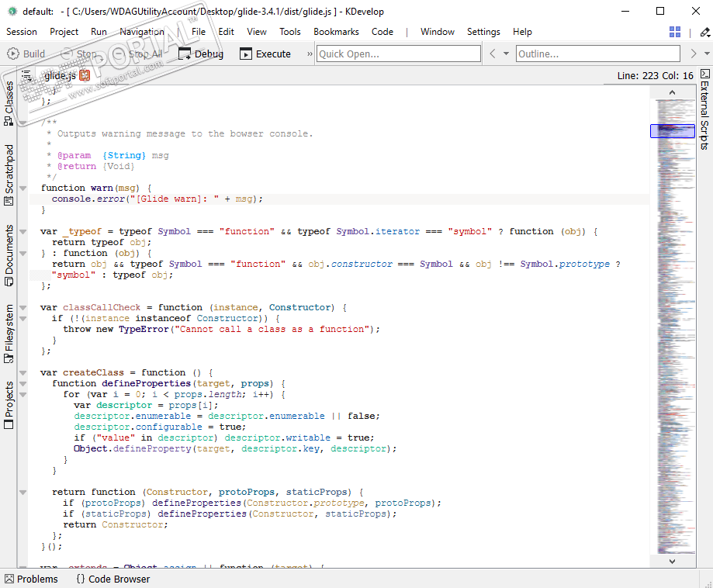Click the Build toolbar icon

tap(13, 54)
